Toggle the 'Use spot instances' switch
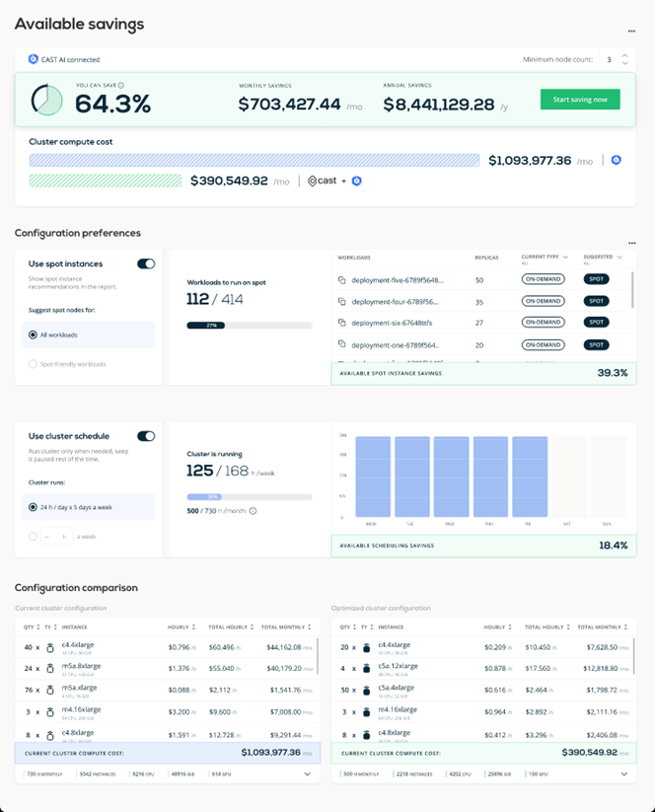Screen dimensions: 655x812 pyautogui.click(x=146, y=263)
